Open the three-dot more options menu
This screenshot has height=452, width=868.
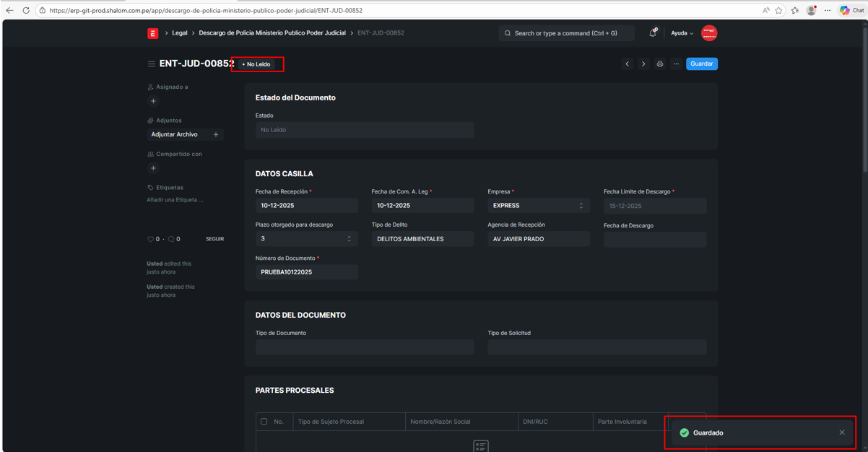[x=676, y=64]
